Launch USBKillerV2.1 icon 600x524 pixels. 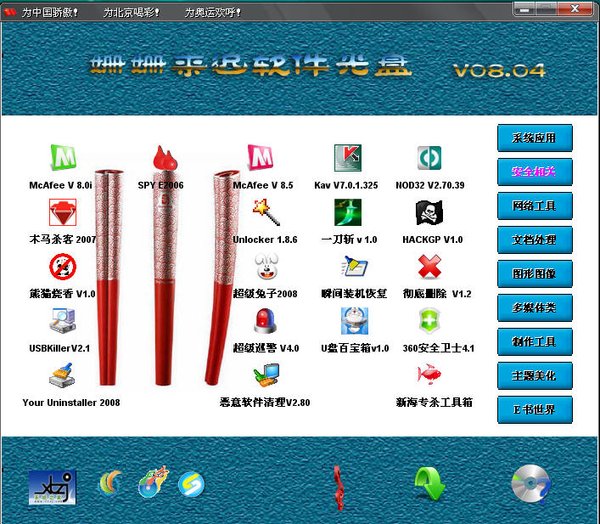coord(62,321)
